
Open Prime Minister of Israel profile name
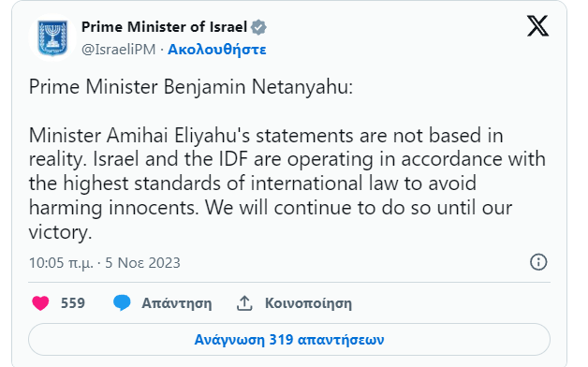[164, 27]
